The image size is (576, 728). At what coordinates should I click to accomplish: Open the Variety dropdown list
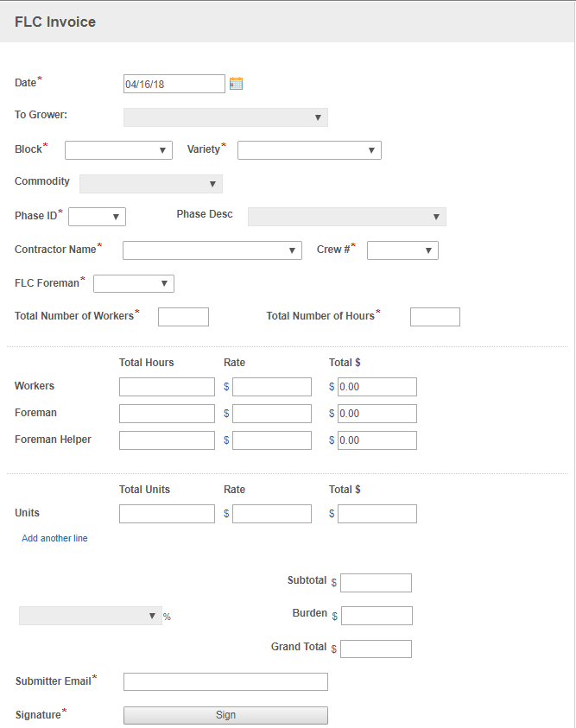[x=309, y=150]
